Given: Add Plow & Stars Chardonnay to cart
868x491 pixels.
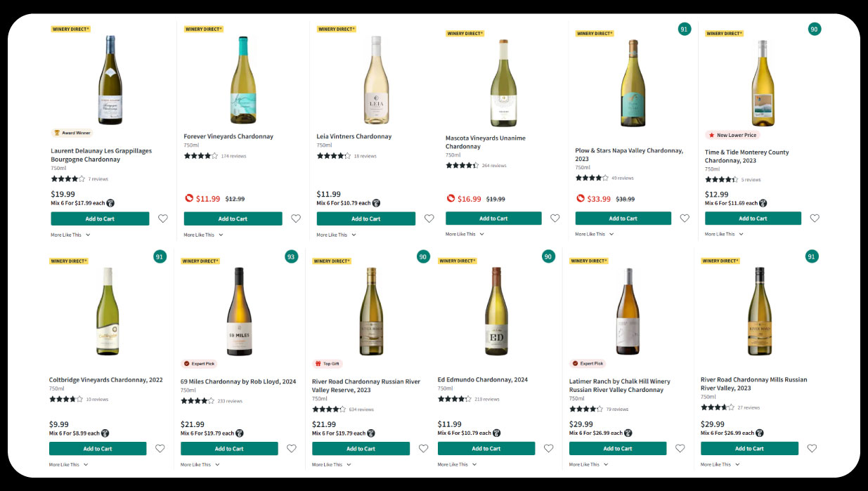Looking at the screenshot, I should (623, 218).
